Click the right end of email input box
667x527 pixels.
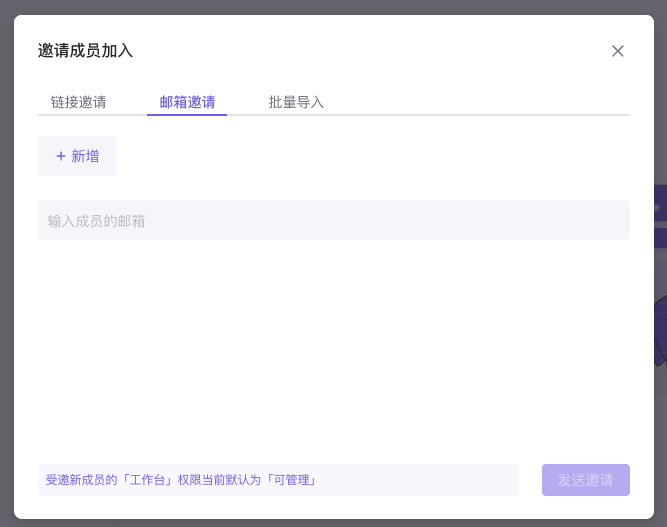pyautogui.click(x=610, y=220)
